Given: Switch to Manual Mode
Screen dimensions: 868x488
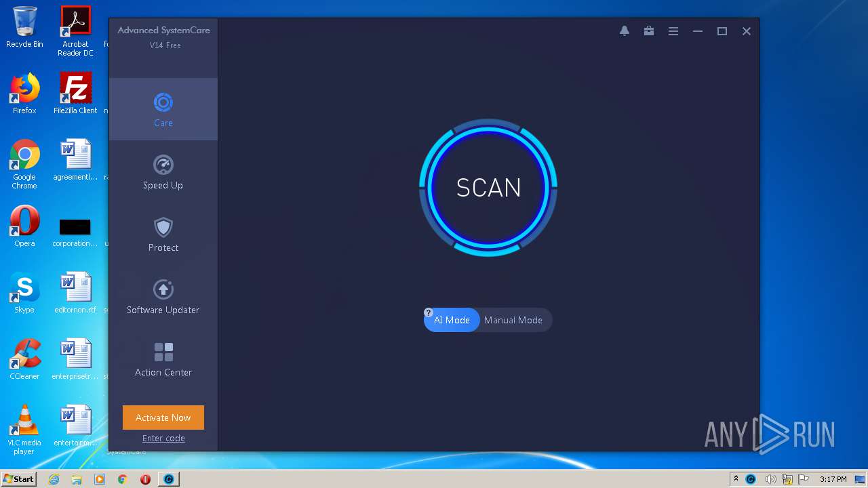Looking at the screenshot, I should click(513, 320).
